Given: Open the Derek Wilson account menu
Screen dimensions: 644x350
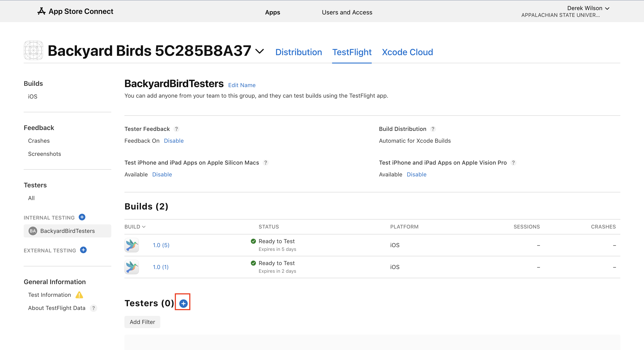Looking at the screenshot, I should point(588,8).
